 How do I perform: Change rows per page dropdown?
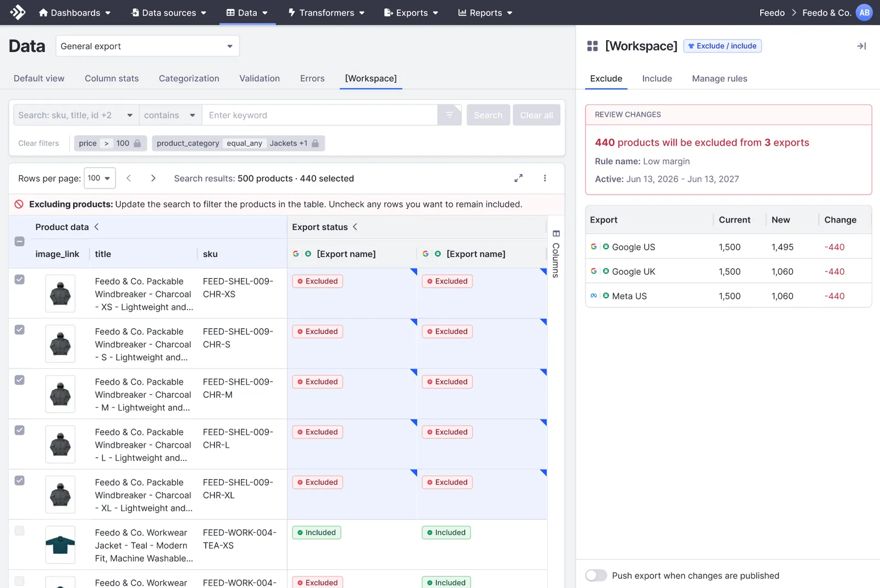[100, 178]
